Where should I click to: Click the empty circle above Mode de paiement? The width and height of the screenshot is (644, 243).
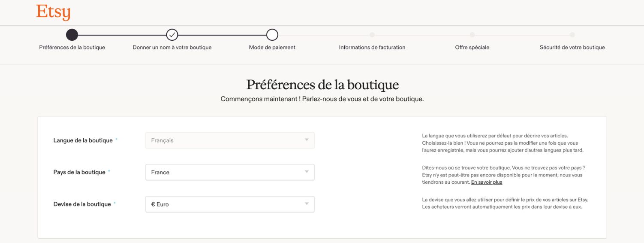click(272, 35)
